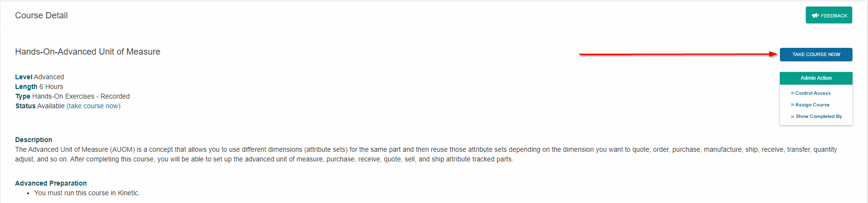Start the course with Take Course Now
Screen dimensions: 868x203
click(816, 55)
